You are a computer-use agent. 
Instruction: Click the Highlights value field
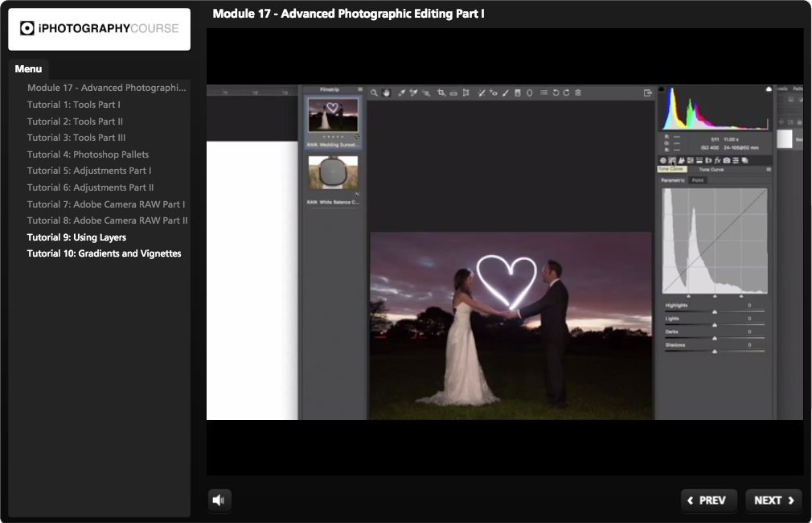coord(749,305)
